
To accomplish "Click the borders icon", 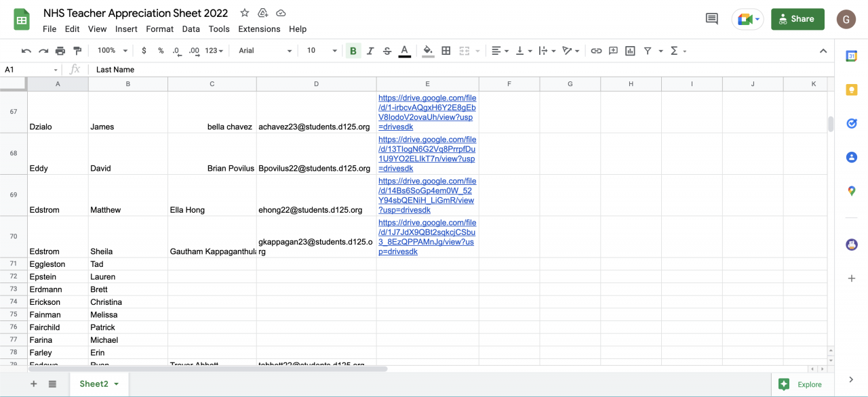I will (x=446, y=51).
